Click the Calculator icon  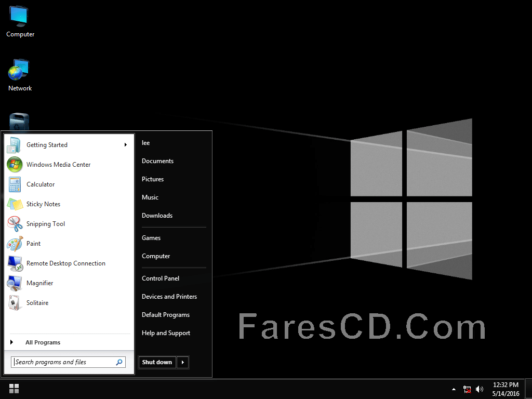click(14, 184)
